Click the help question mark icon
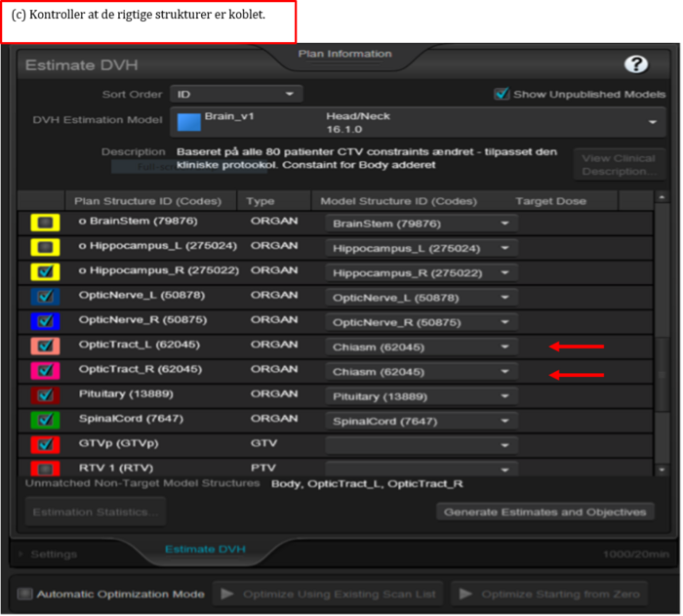 tap(636, 65)
